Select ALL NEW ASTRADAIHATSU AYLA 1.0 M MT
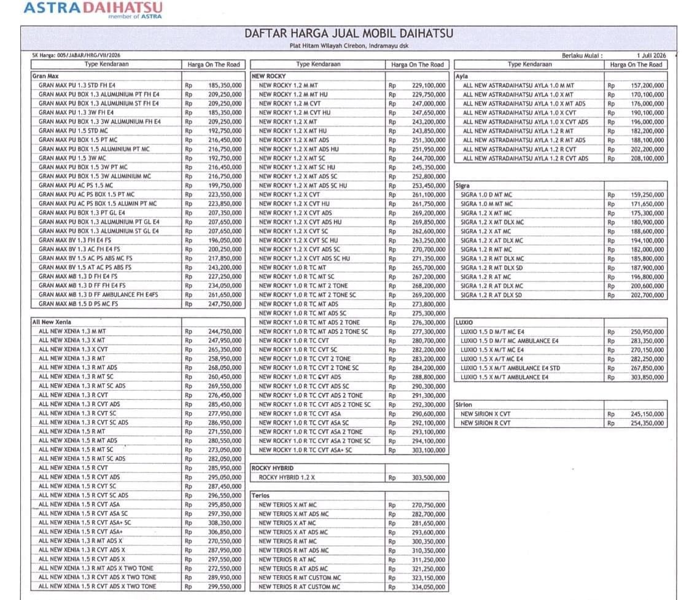 point(561,85)
